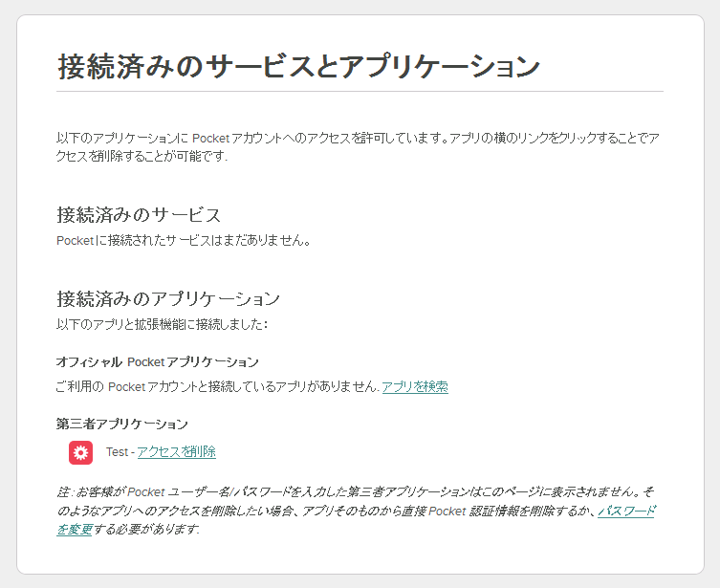Select the text オフィシャル Pocket アプリケーション
The width and height of the screenshot is (720, 588).
point(158,362)
